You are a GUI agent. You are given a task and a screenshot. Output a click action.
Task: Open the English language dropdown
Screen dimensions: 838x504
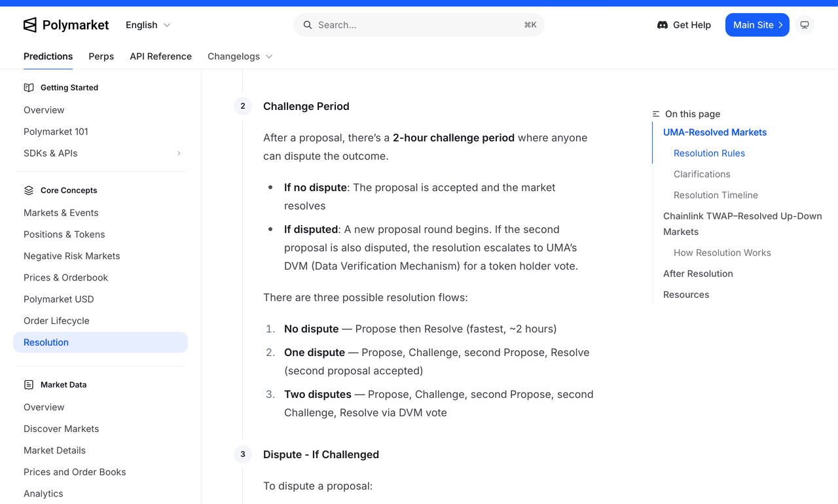pyautogui.click(x=148, y=25)
